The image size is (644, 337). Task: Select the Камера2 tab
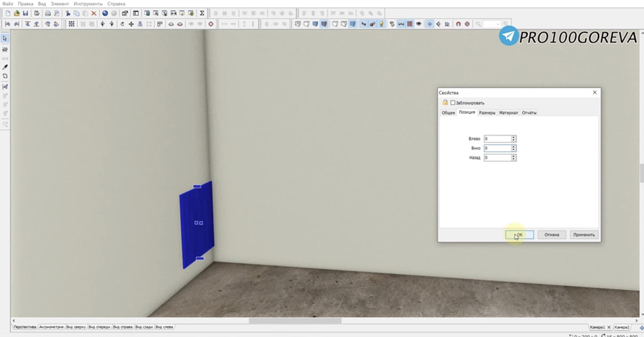(x=622, y=327)
